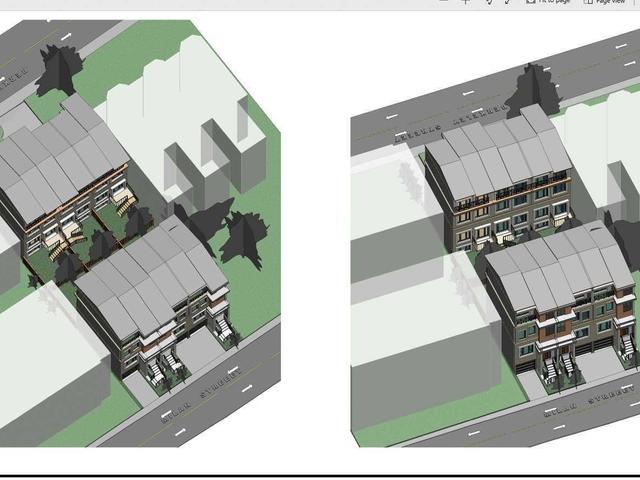640x480 pixels.
Task: Click the zoom in plus icon
Action: (465, 2)
